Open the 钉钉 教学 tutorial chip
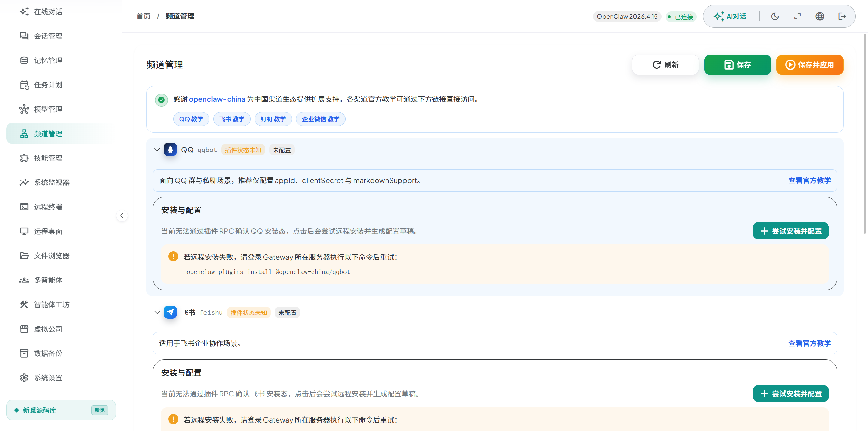Viewport: 868px width, 431px height. 273,119
